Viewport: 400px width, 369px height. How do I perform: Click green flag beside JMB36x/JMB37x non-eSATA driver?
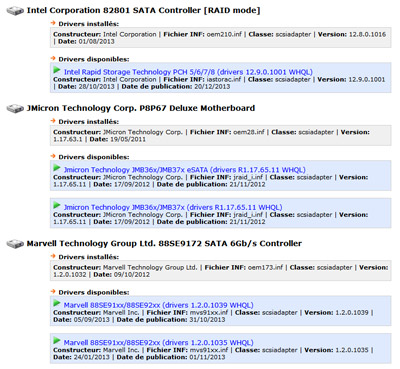(57, 206)
